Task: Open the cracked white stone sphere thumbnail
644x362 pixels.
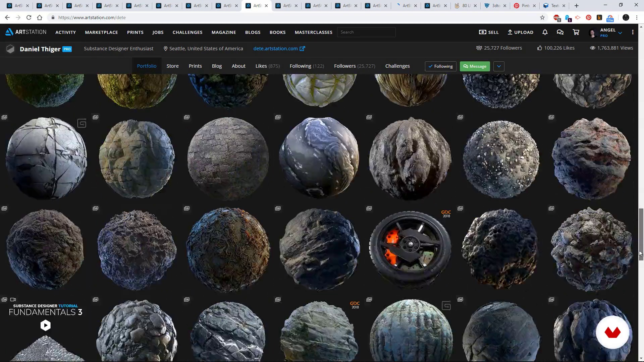Action: click(x=46, y=158)
